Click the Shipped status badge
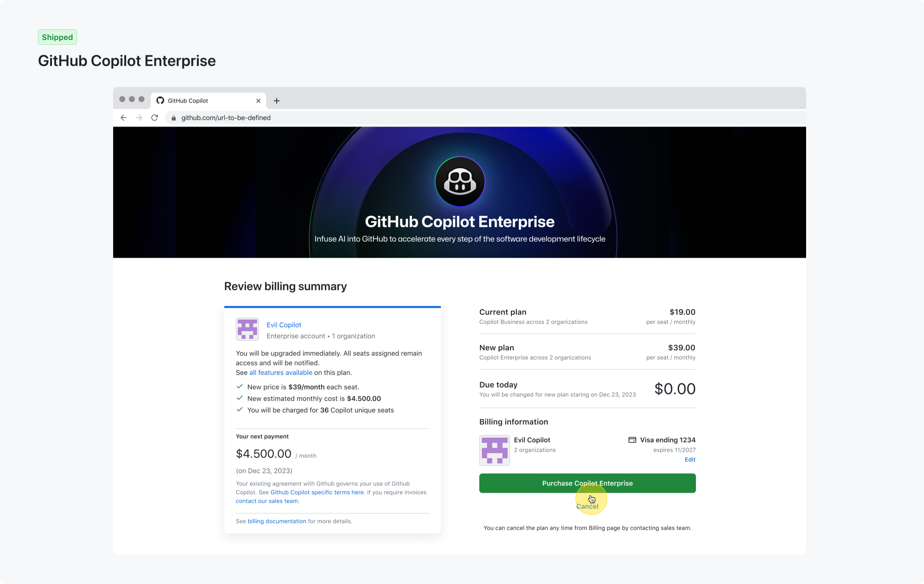924x584 pixels. pyautogui.click(x=57, y=37)
